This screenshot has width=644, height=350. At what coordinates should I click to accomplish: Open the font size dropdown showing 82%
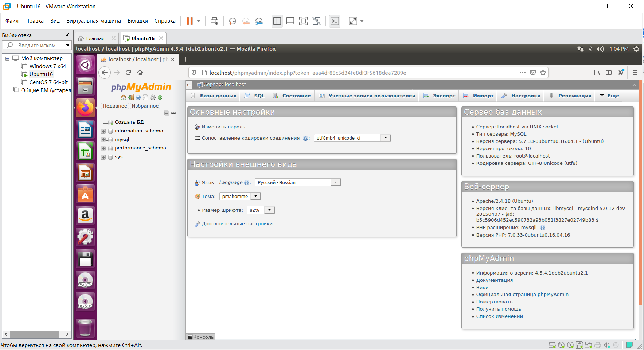(x=261, y=210)
